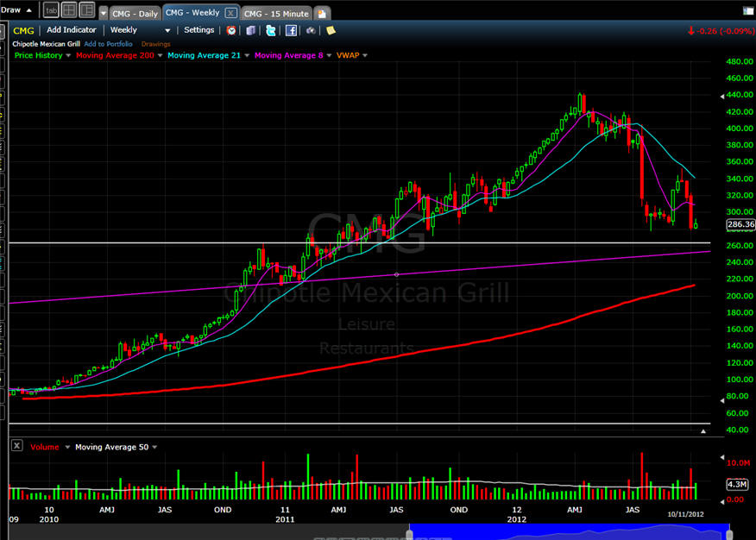Choose the single tab layout button

click(x=49, y=9)
